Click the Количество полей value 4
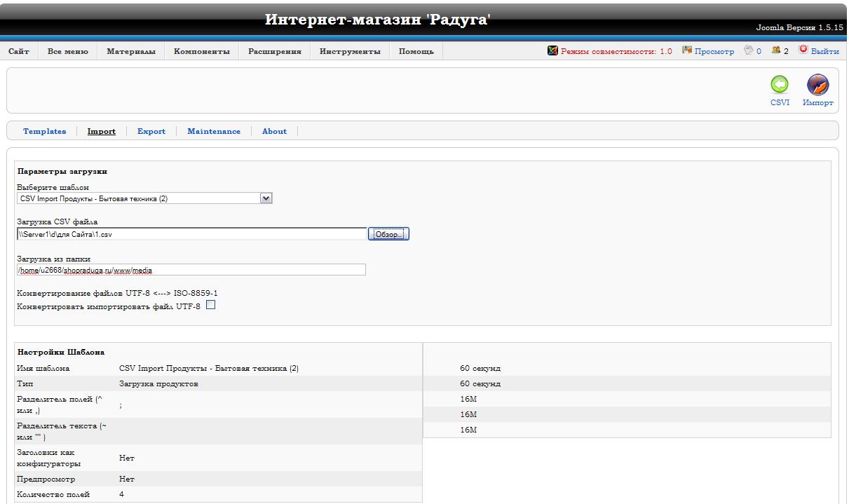Screen dimensions: 849x504 (x=121, y=495)
